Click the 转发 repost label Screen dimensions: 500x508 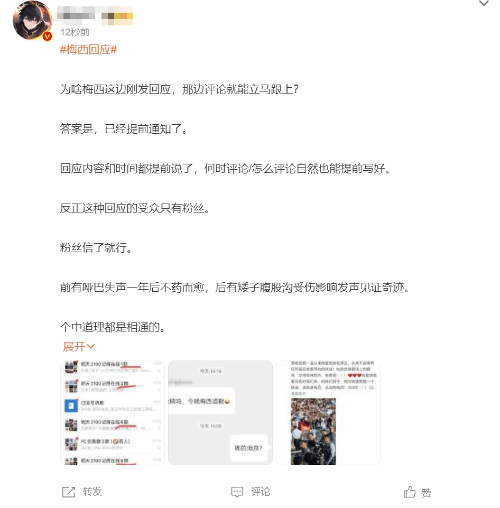92,492
